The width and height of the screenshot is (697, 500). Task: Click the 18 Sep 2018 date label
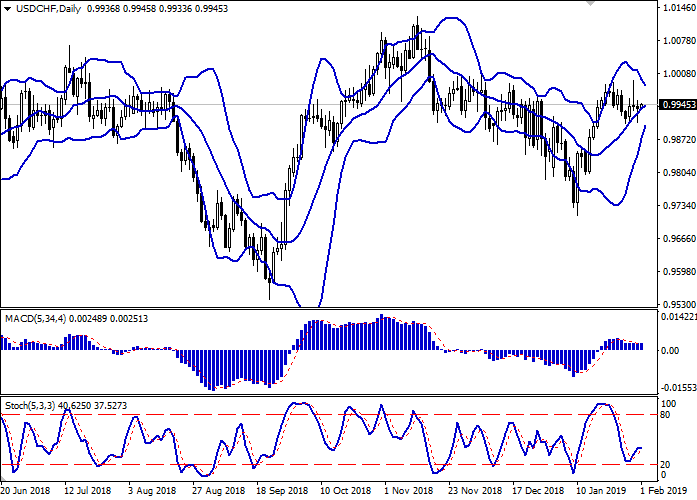[282, 491]
